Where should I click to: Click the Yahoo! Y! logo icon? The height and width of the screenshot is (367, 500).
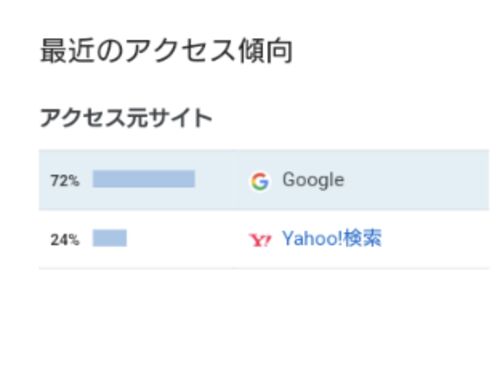click(x=260, y=240)
